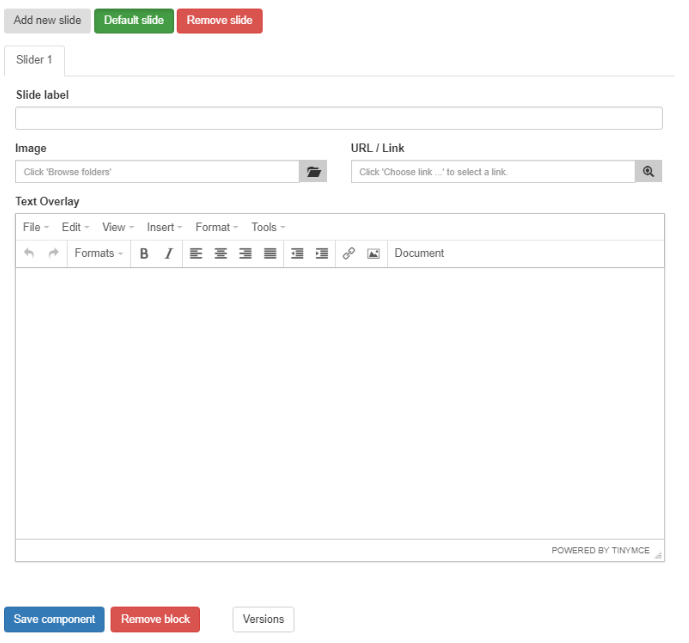This screenshot has width=689, height=643.
Task: Toggle italic text formatting
Action: click(168, 254)
